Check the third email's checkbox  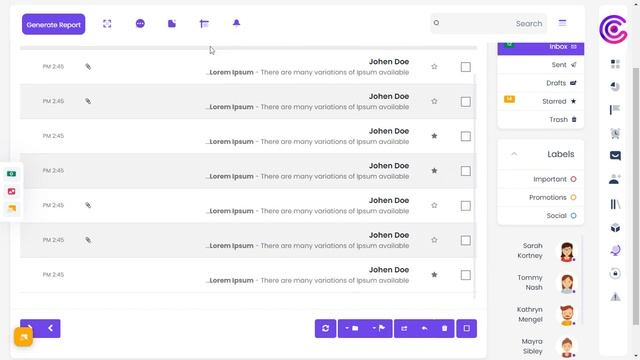click(465, 136)
